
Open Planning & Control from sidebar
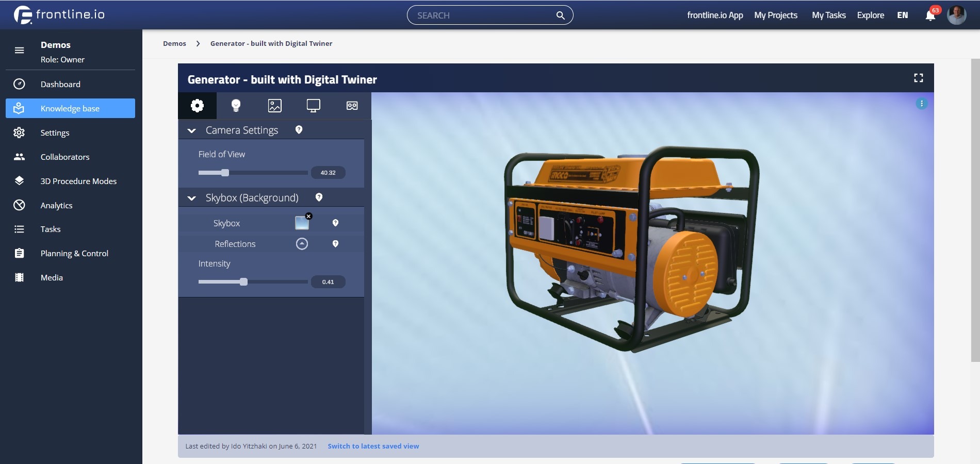[70, 253]
